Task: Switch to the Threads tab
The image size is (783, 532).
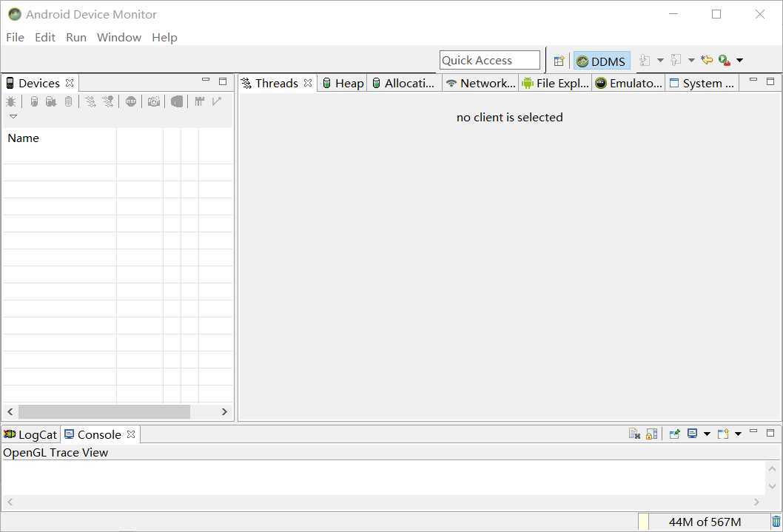Action: point(276,84)
